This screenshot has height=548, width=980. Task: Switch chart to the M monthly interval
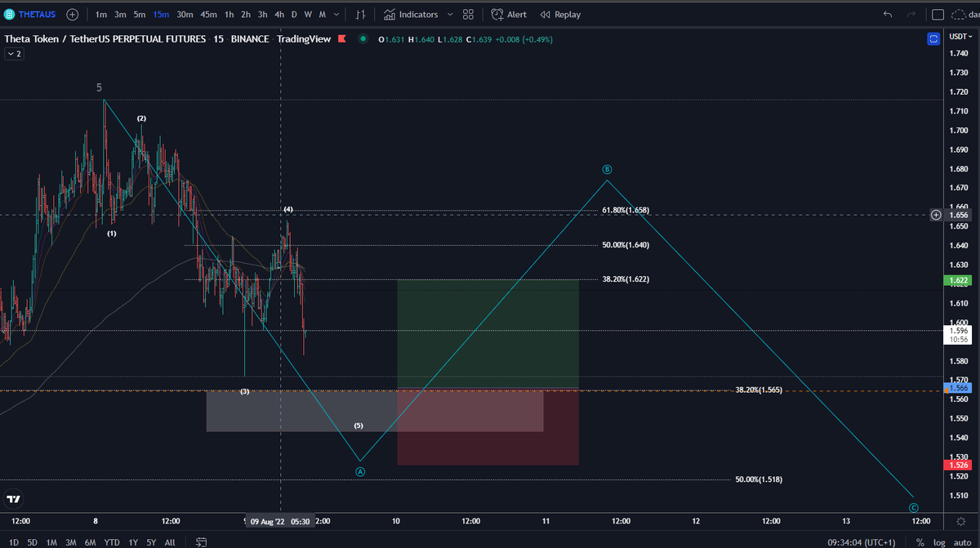click(x=323, y=14)
